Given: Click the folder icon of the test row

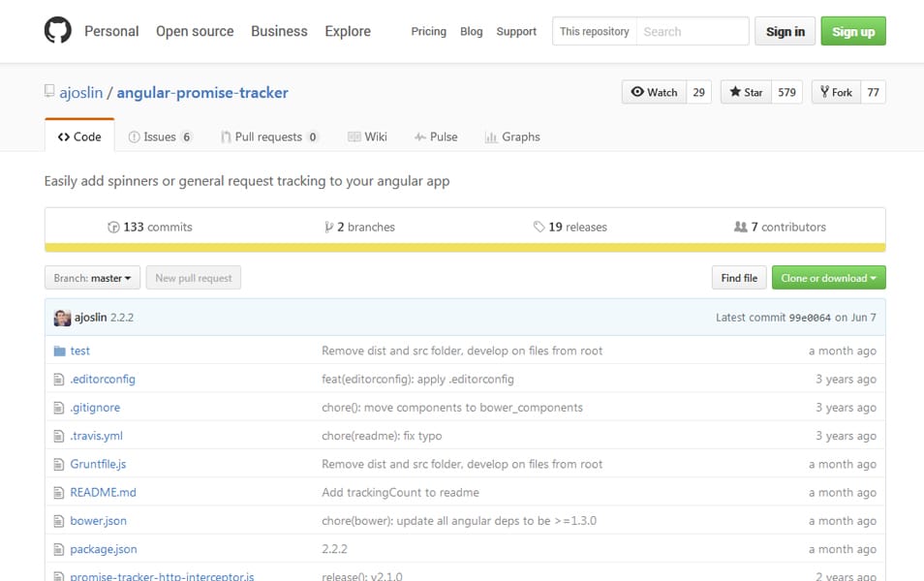Looking at the screenshot, I should pos(59,352).
